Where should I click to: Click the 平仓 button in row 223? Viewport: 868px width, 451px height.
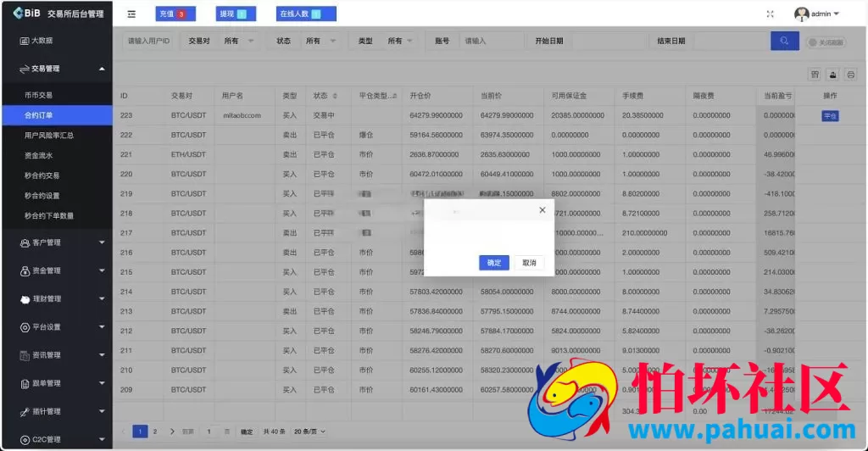(x=830, y=115)
